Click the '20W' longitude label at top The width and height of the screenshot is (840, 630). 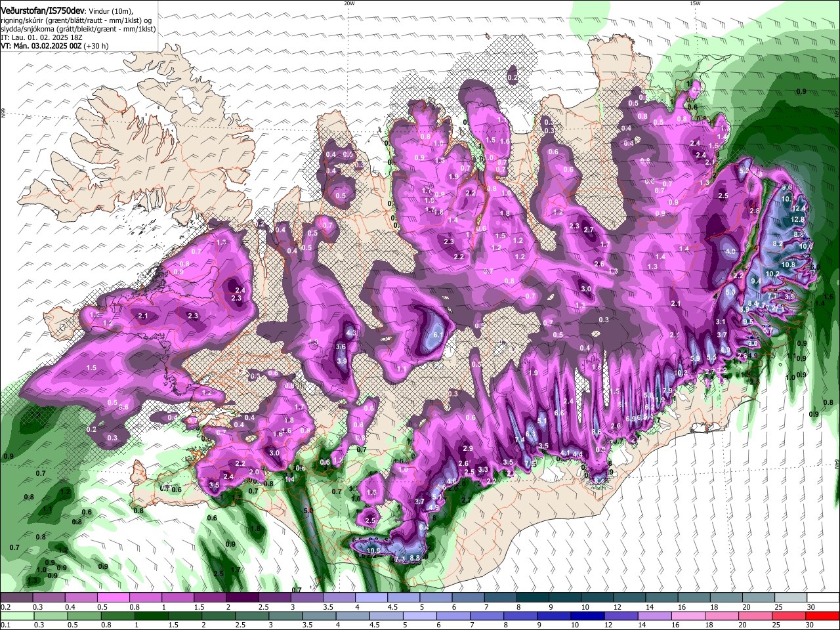point(349,3)
